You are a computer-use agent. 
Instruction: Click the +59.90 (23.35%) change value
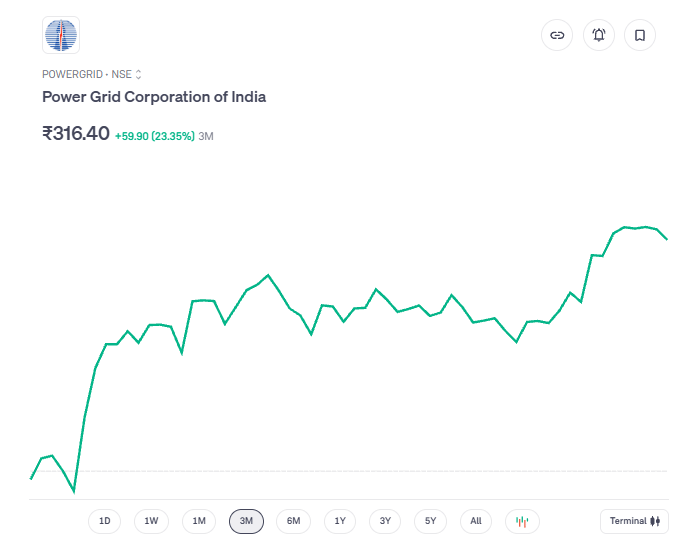(154, 135)
